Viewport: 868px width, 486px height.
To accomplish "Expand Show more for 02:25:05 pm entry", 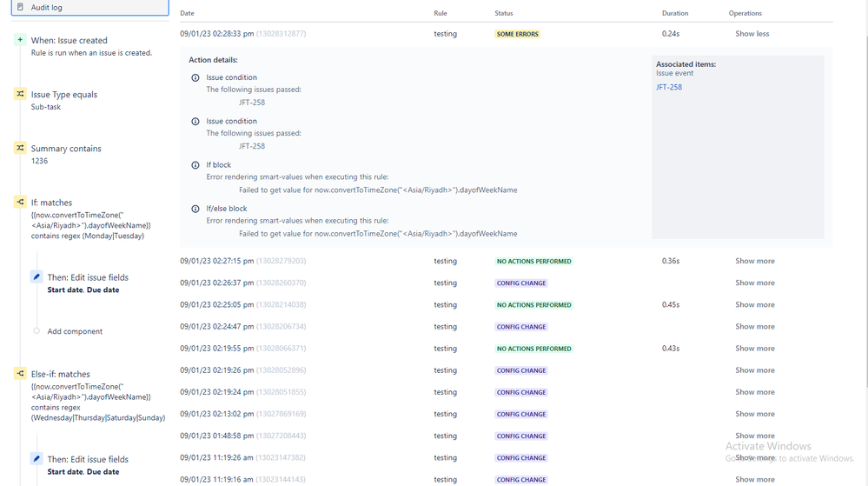I will (754, 305).
